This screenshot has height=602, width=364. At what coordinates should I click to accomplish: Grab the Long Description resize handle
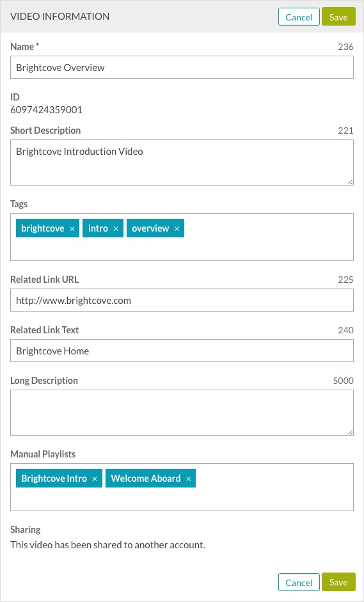[350, 432]
